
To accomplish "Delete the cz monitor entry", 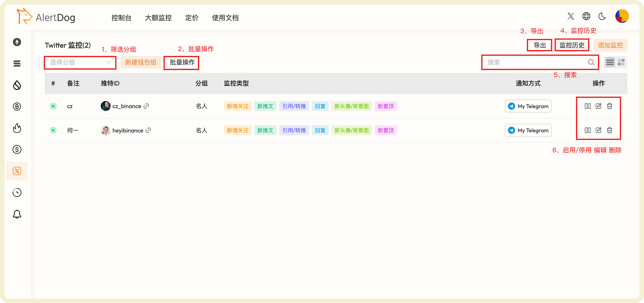I will coord(610,106).
